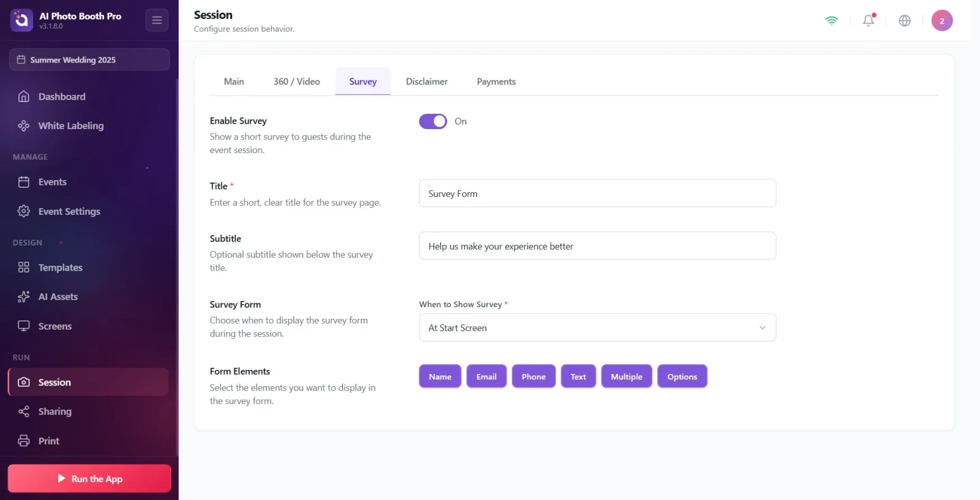Switch to the 360 / Video tab
This screenshot has width=980, height=500.
pos(296,81)
